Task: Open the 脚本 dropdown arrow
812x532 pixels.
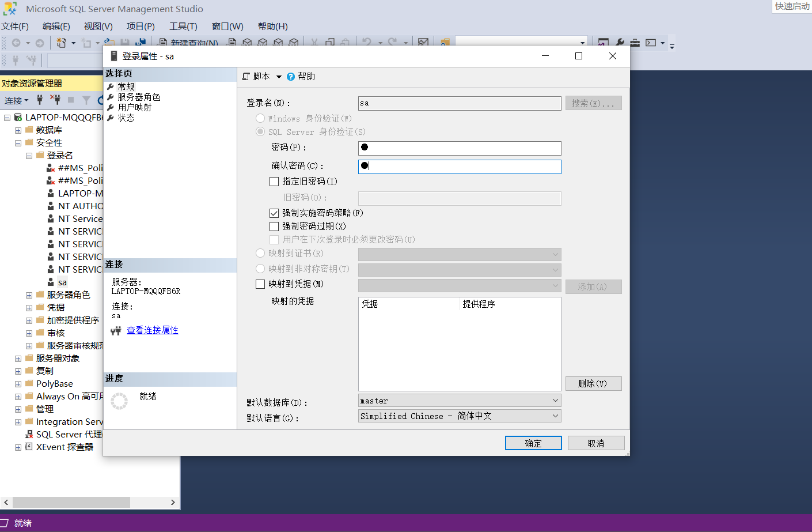Action: coord(279,77)
